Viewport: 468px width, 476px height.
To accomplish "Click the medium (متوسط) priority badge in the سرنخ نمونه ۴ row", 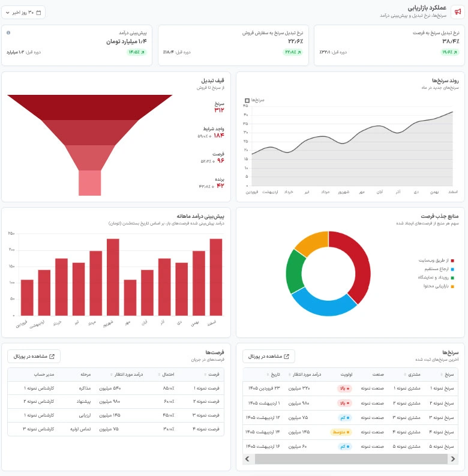I will click(341, 432).
